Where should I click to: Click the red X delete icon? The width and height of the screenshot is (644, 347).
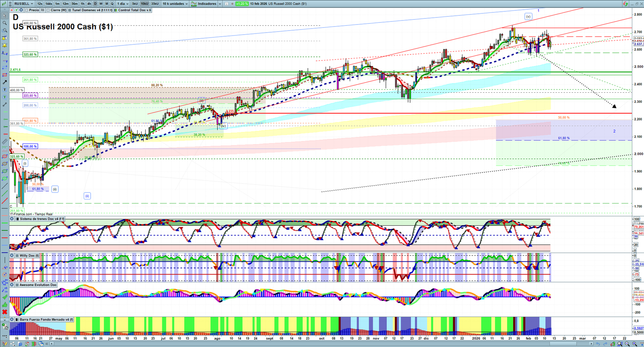pyautogui.click(x=4, y=312)
